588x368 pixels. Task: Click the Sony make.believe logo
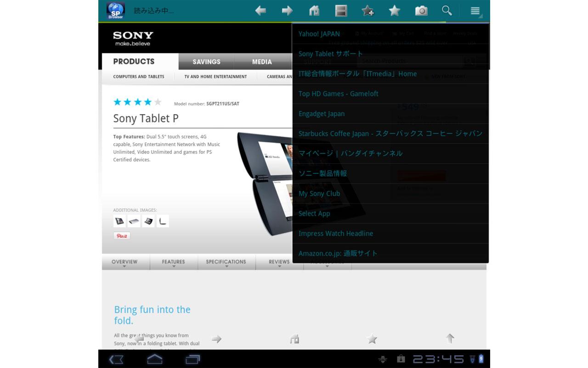(x=133, y=38)
